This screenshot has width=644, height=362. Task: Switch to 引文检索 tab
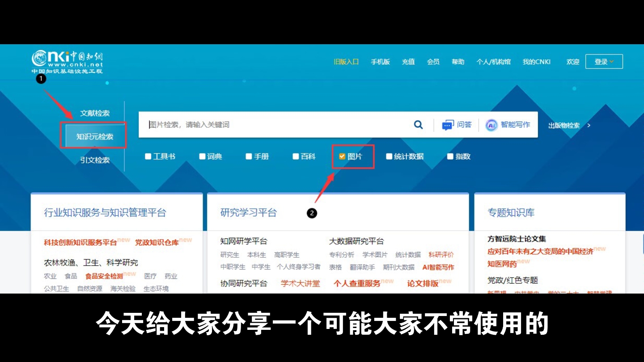[x=95, y=160]
